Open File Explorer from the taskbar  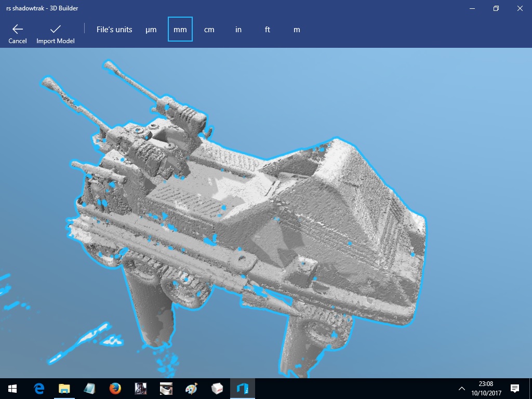click(64, 389)
